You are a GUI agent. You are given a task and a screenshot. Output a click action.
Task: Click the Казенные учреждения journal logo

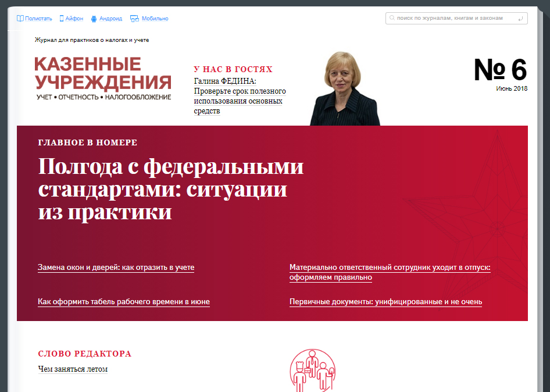click(103, 79)
